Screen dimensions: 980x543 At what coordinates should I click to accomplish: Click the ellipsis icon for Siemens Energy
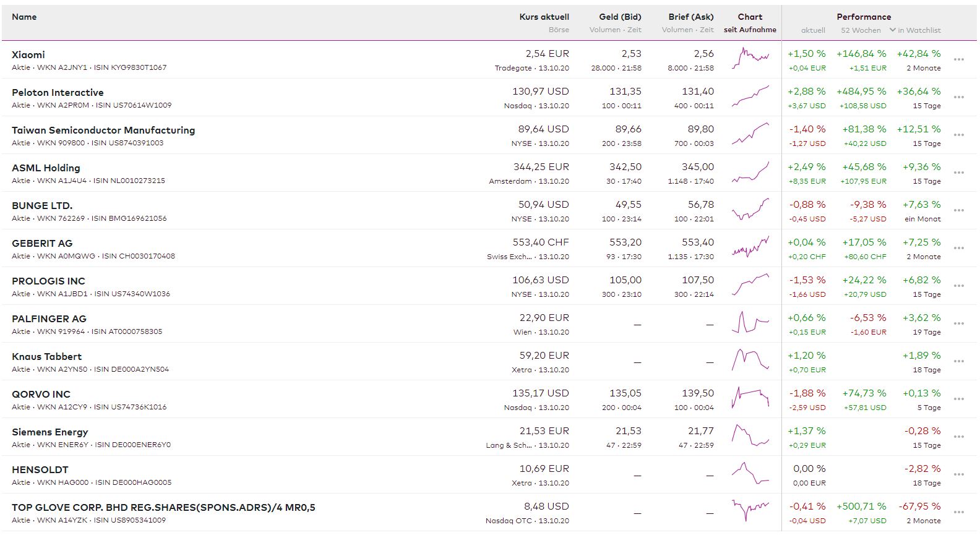click(958, 437)
